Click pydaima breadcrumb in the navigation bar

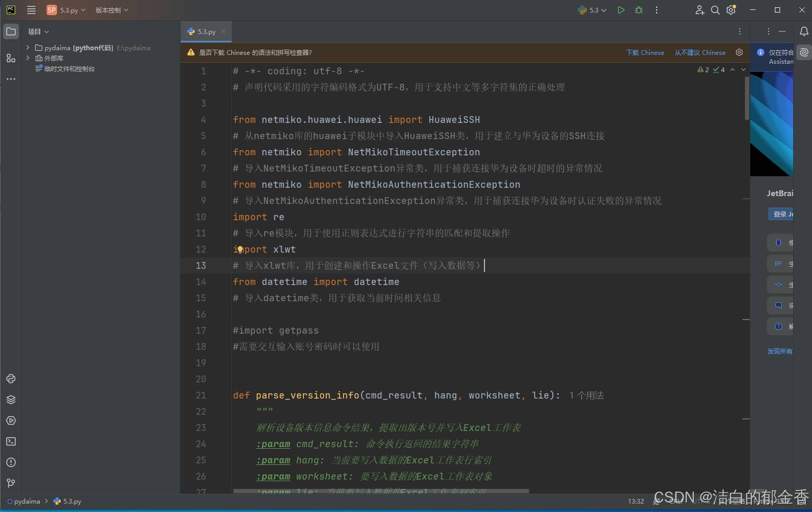[24, 501]
